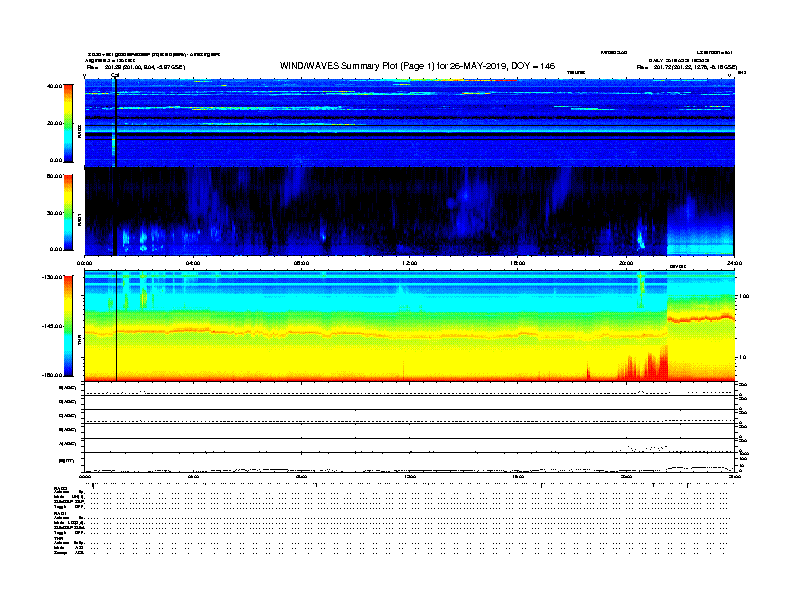Viewport: 792px width, 612px height.
Task: Click the RAD2 spectrogram panel
Action: tap(410, 123)
